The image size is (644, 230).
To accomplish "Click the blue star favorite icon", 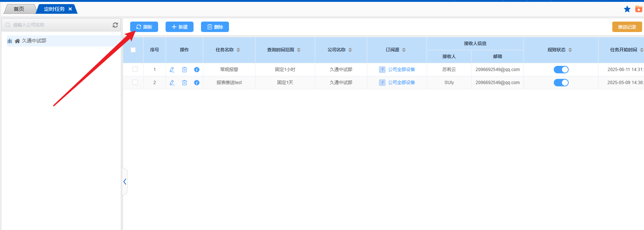I will coord(627,9).
